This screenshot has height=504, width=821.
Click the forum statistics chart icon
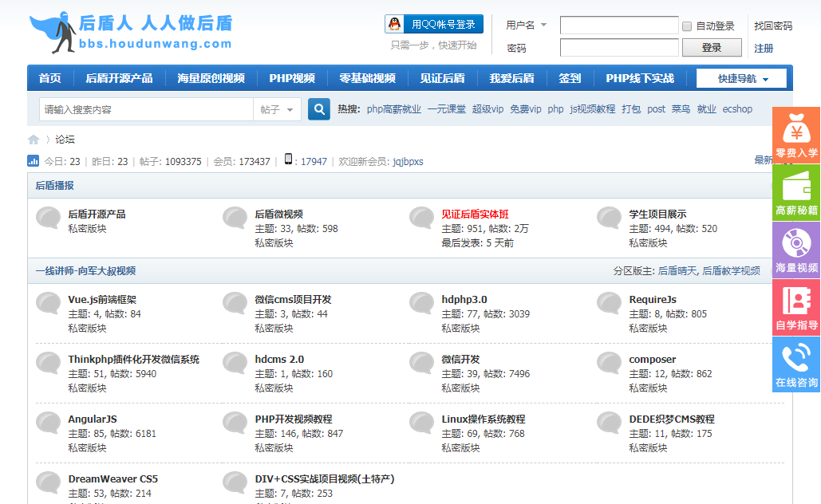(33, 160)
